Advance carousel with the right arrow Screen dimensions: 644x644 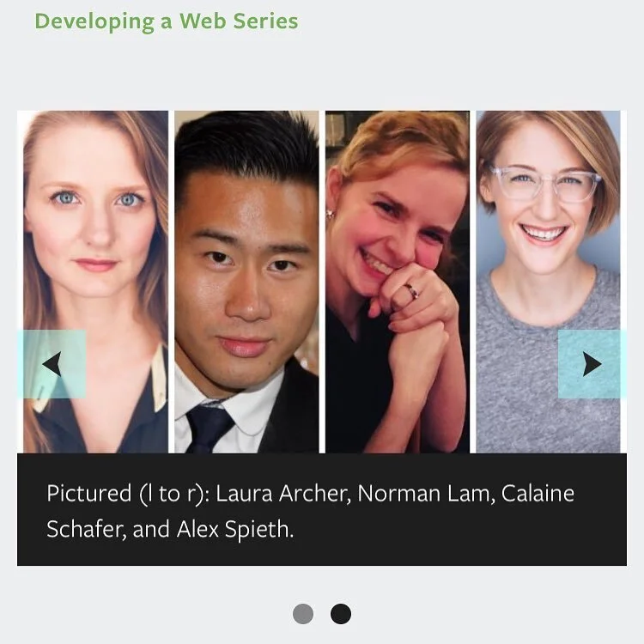592,364
